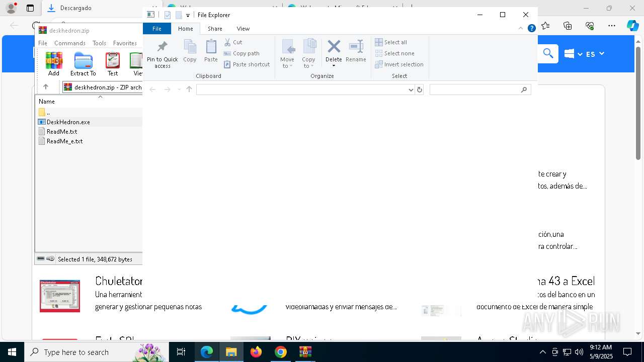The image size is (644, 362).
Task: Click Select all in ribbon
Action: (x=391, y=42)
